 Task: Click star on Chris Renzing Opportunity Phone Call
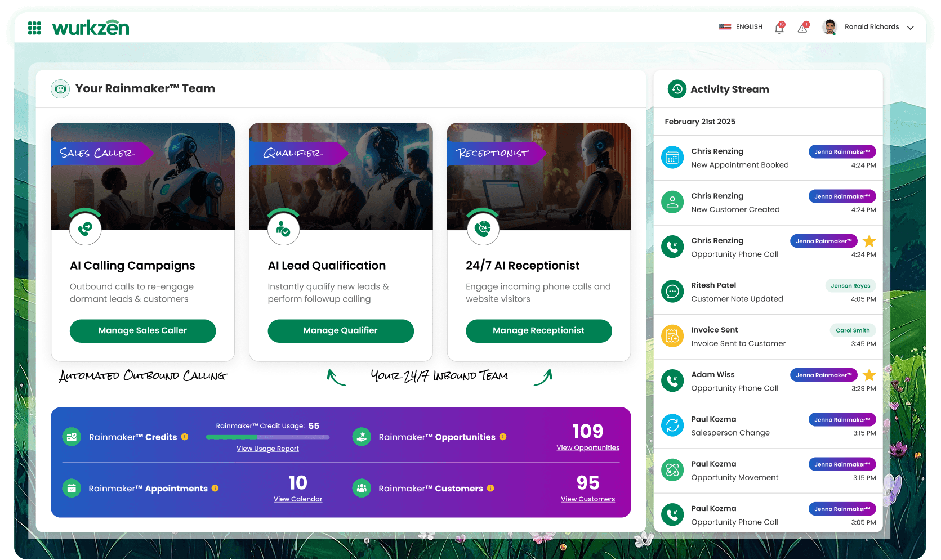(869, 241)
